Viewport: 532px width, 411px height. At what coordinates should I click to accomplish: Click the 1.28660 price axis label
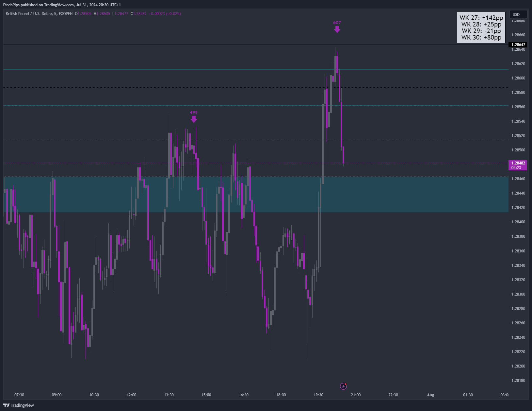pyautogui.click(x=518, y=35)
